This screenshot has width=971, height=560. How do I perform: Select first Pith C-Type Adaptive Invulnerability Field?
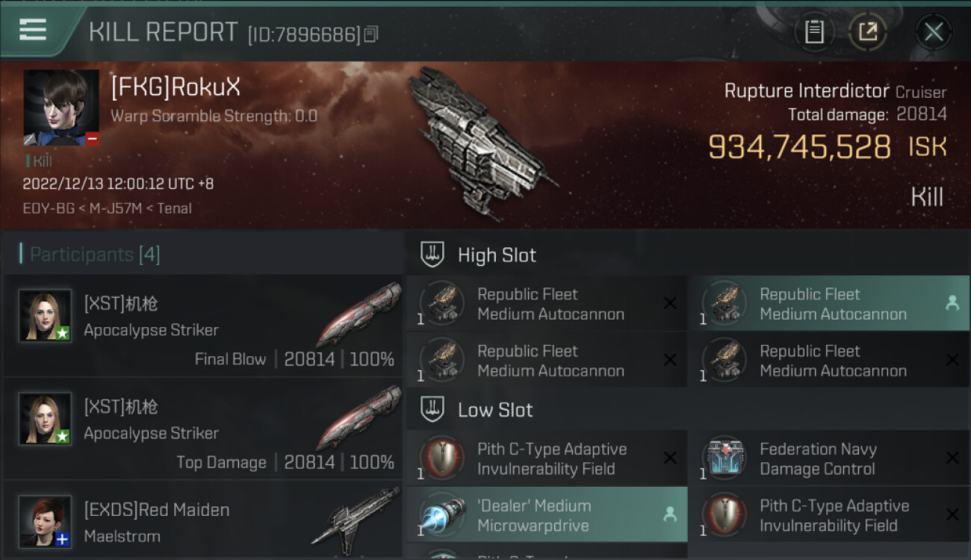[x=547, y=458]
